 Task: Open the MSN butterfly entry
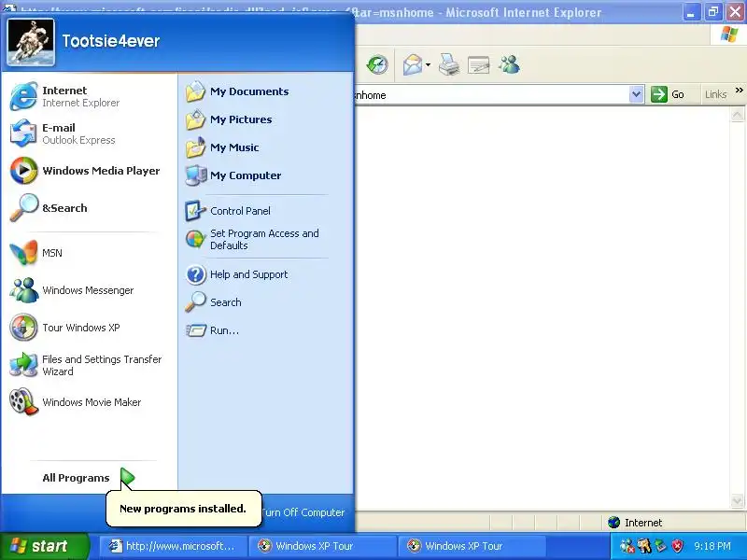88,253
